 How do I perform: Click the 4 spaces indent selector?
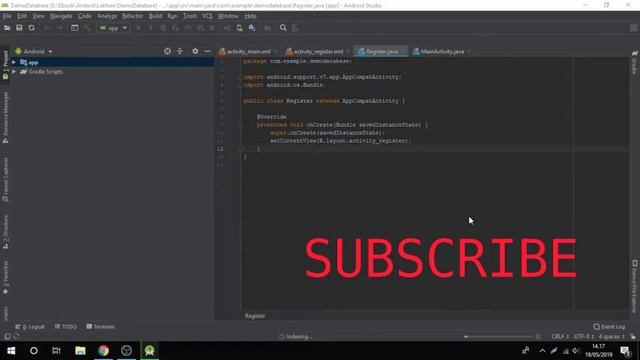pyautogui.click(x=611, y=337)
